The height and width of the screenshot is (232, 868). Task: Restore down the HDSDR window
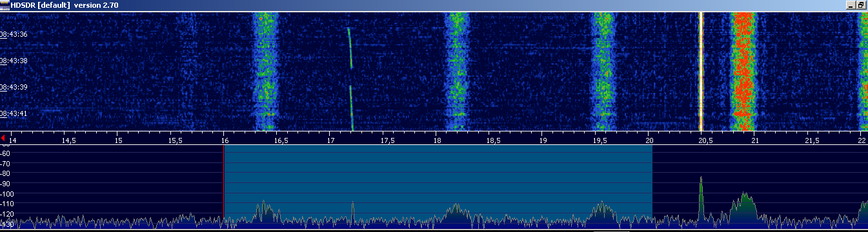(861, 5)
